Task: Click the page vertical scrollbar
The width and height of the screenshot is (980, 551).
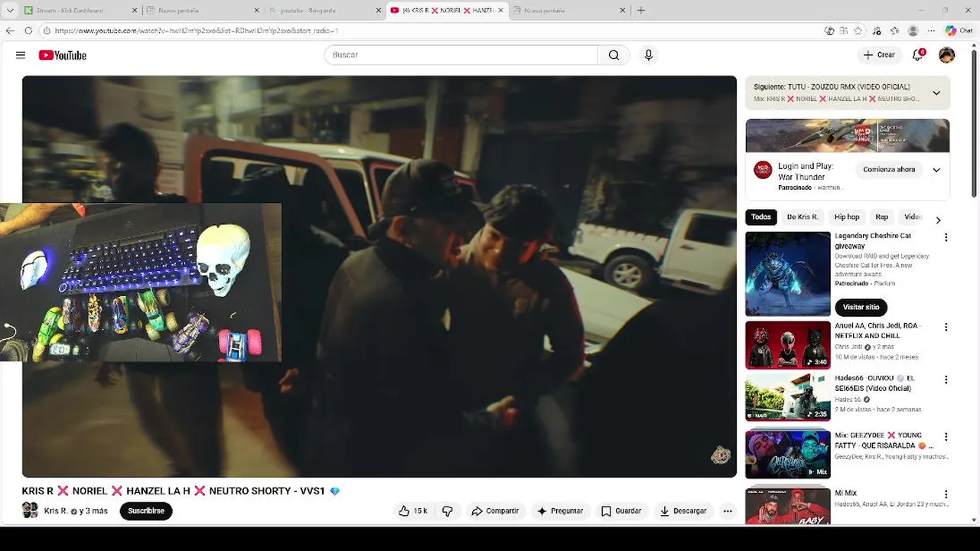Action: tap(975, 122)
